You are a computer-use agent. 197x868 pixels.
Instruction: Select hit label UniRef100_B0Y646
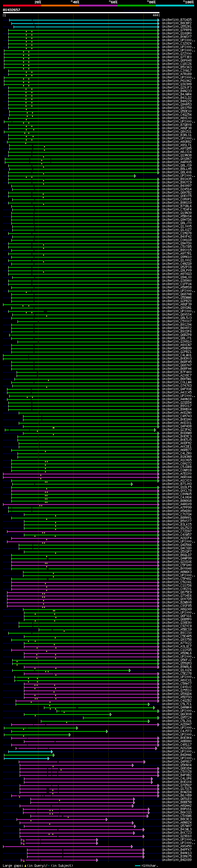coord(177,568)
